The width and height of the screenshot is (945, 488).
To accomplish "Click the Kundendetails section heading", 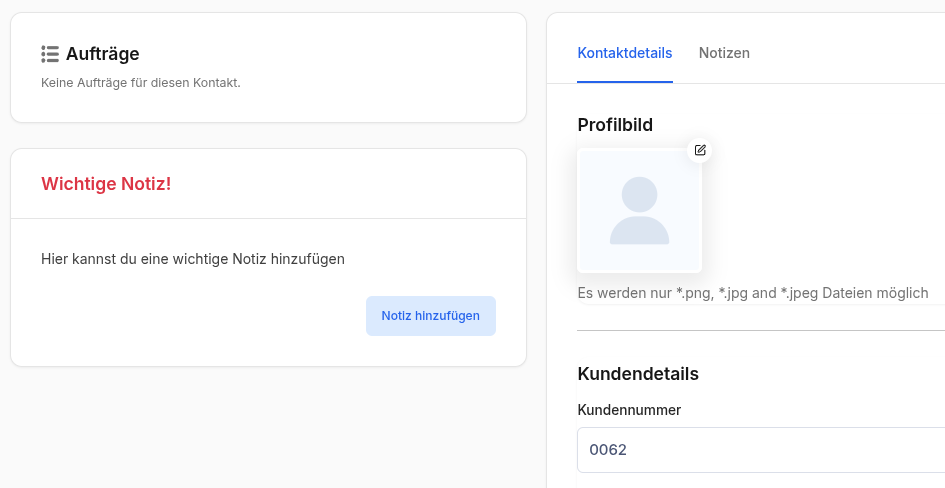I will coord(638,374).
